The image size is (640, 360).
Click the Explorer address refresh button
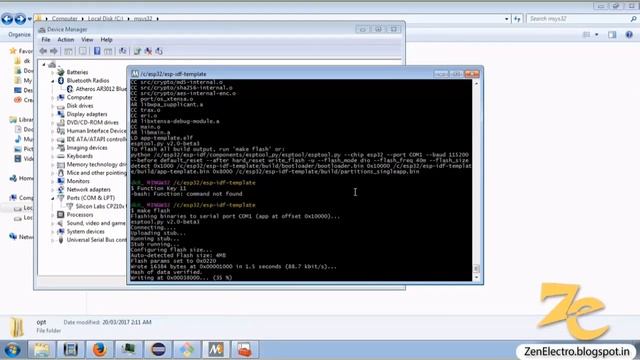coord(517,19)
